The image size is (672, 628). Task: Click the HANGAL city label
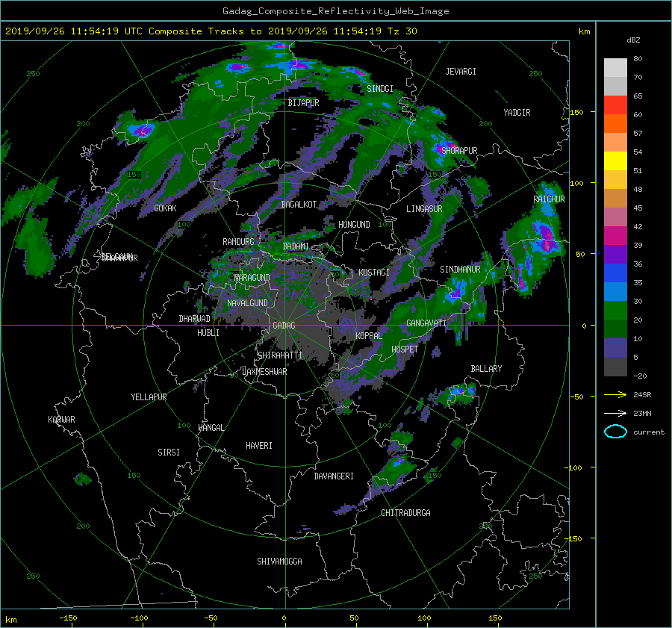click(211, 428)
